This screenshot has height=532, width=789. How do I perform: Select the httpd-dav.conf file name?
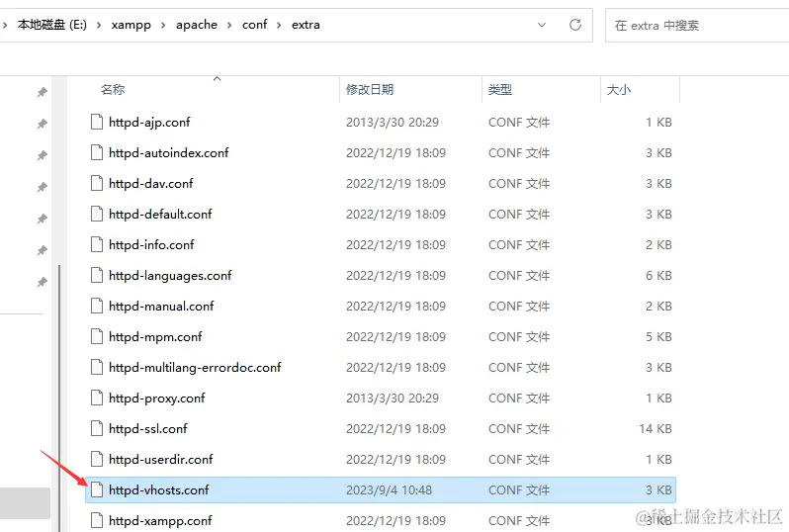151,183
